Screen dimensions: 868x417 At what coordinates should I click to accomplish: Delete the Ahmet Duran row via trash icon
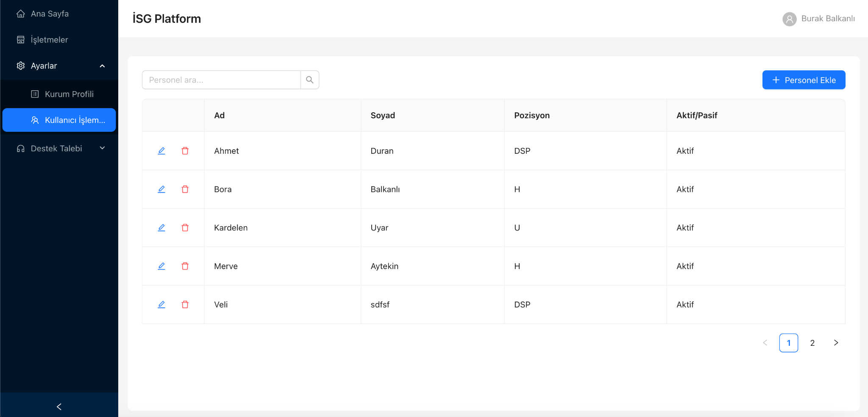click(185, 151)
